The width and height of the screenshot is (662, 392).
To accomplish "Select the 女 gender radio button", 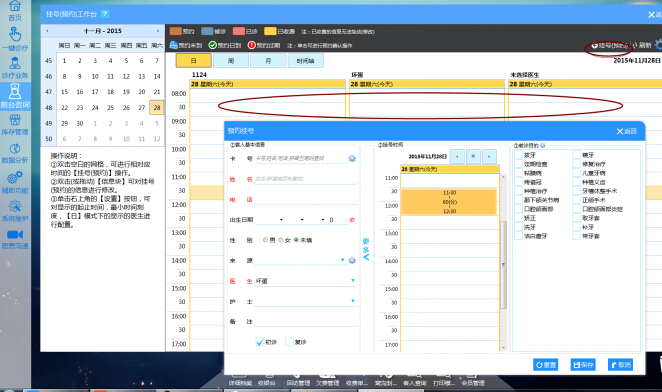I will click(280, 240).
